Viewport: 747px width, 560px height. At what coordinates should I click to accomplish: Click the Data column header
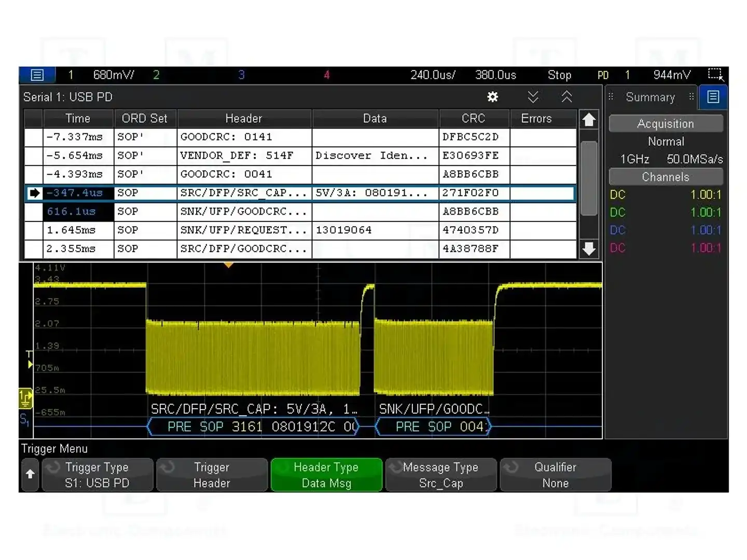pyautogui.click(x=375, y=119)
